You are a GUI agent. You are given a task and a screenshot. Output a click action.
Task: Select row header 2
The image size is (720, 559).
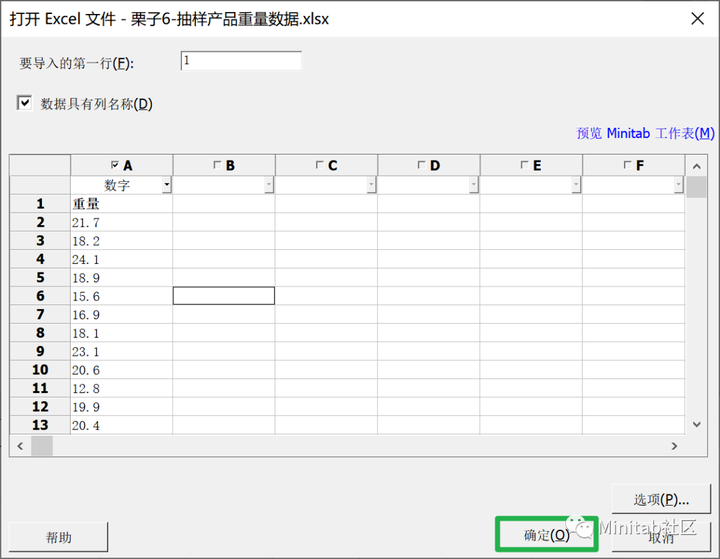(x=40, y=222)
